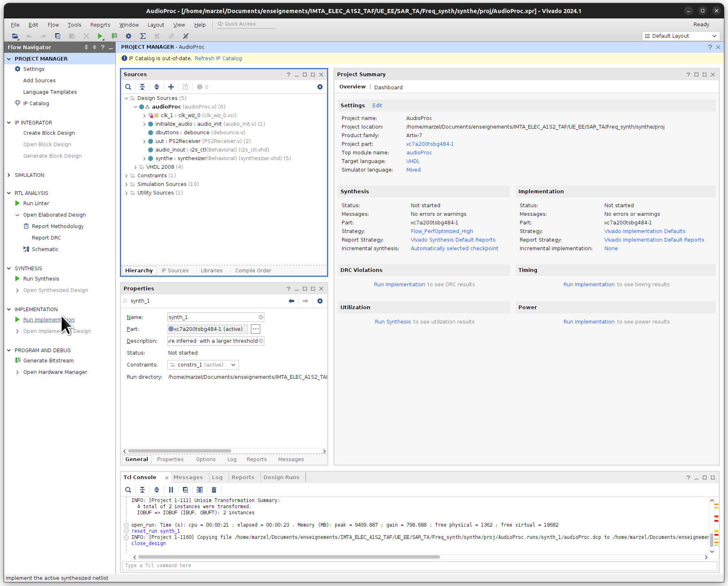This screenshot has width=728, height=586.
Task: Switch to the Messages tab beside Tcl Console
Action: click(x=188, y=477)
